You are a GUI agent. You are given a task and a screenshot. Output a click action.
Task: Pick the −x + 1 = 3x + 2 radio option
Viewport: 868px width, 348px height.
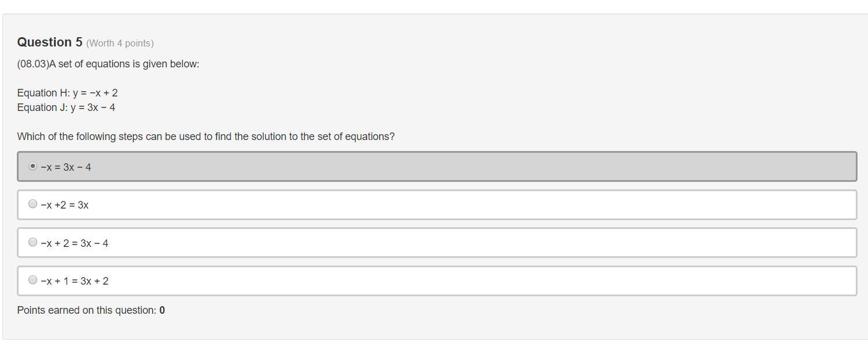tap(33, 280)
